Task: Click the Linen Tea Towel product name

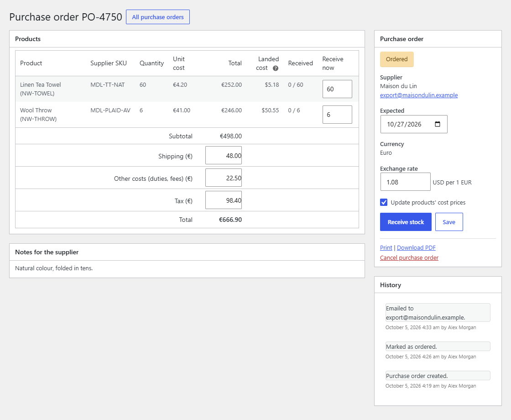Action: (x=41, y=85)
